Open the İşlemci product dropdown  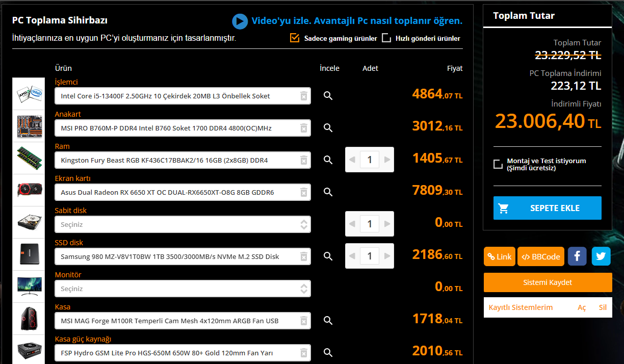(x=183, y=96)
